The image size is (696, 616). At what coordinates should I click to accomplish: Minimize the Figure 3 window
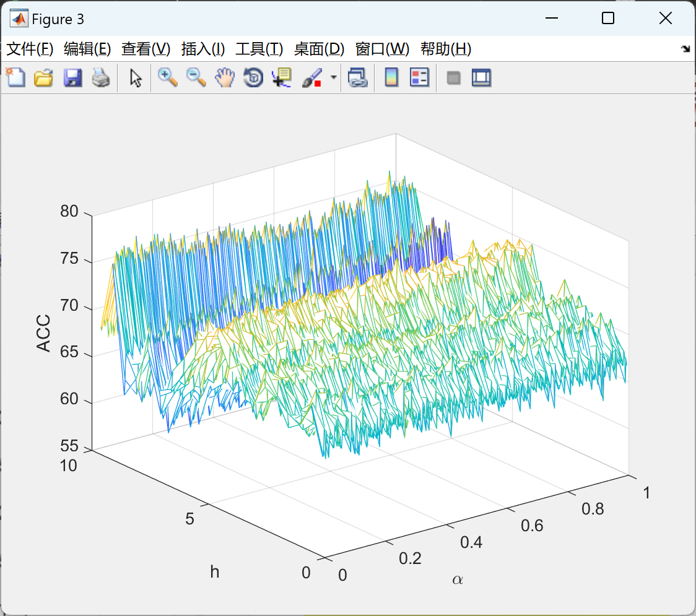click(x=551, y=18)
